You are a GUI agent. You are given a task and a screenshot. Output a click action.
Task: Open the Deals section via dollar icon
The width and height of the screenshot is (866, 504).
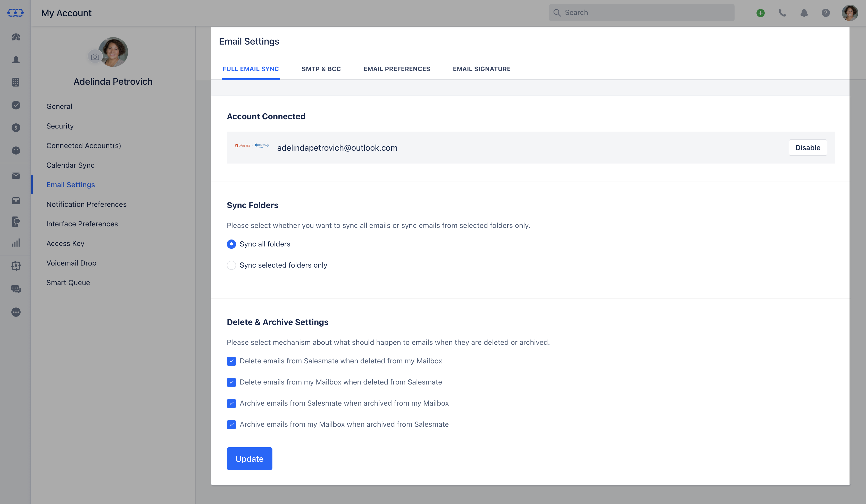tap(15, 127)
